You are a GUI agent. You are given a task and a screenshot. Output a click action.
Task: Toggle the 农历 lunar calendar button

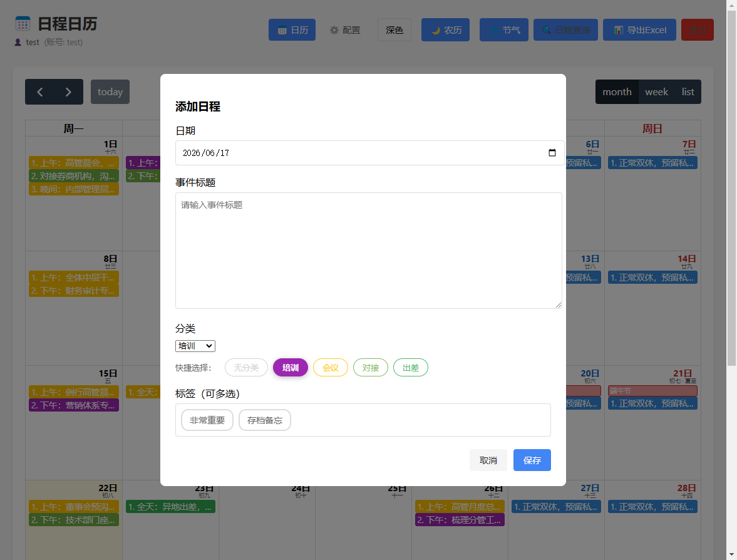[x=445, y=29]
